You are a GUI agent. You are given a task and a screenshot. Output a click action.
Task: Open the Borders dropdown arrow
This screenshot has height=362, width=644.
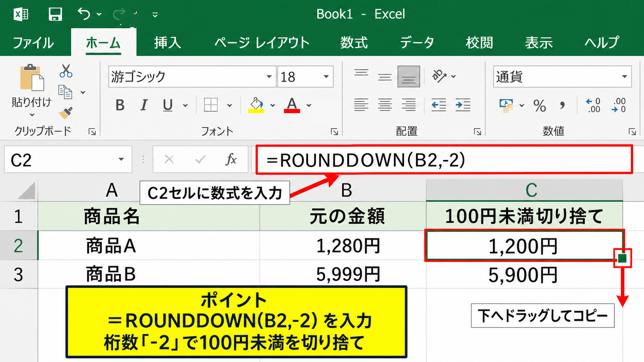coord(230,105)
